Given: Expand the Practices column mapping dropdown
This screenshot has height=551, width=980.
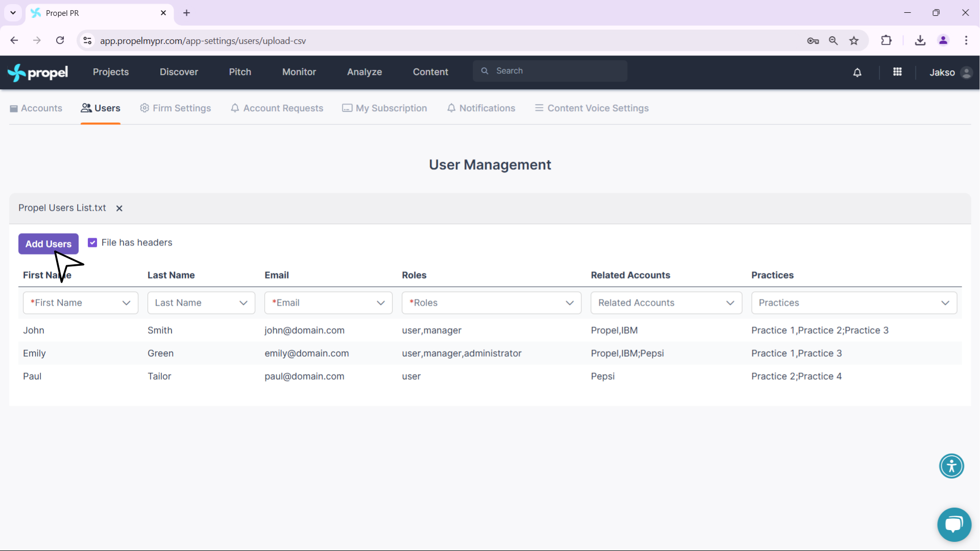Looking at the screenshot, I should [x=854, y=303].
